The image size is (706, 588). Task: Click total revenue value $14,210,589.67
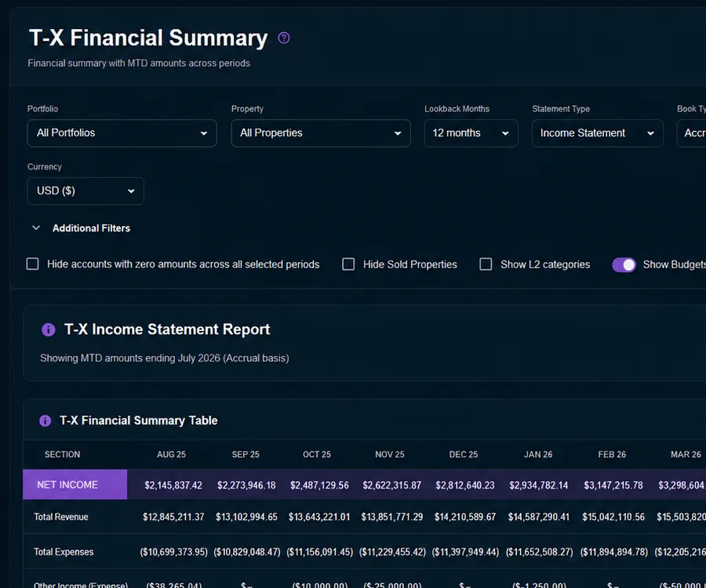(x=464, y=517)
